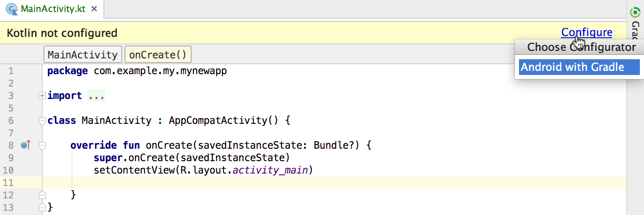Click the folded import ellipsis placeholder
Image resolution: width=644 pixels, height=215 pixels.
point(96,96)
